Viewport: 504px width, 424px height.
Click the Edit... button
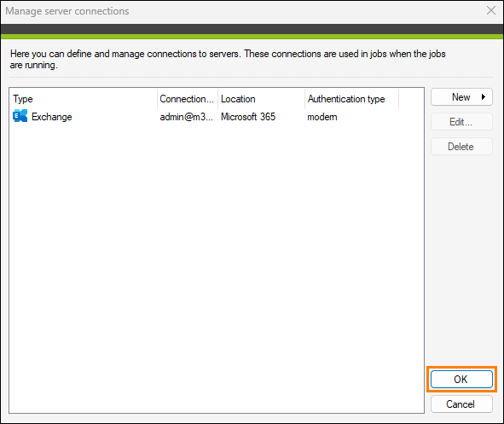[461, 122]
